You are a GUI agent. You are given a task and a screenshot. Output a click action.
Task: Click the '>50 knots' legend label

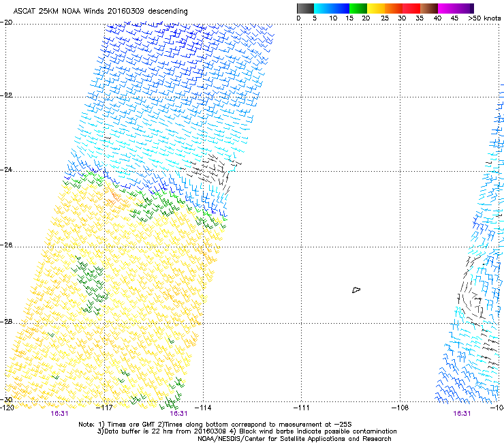pos(484,18)
